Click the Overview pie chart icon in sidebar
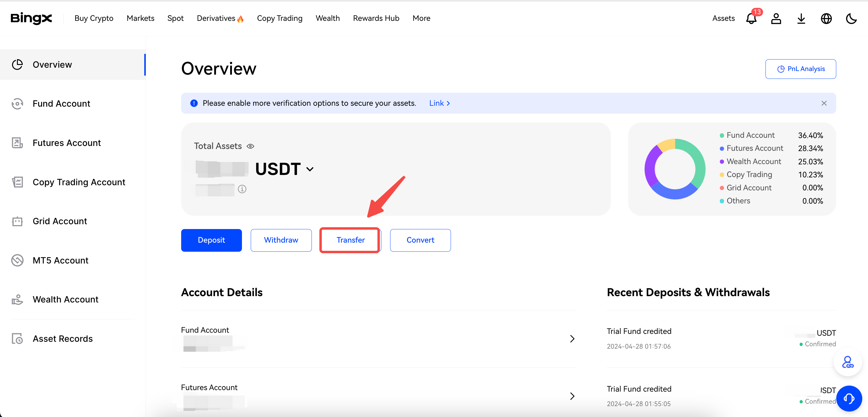This screenshot has height=417, width=868. 17,64
